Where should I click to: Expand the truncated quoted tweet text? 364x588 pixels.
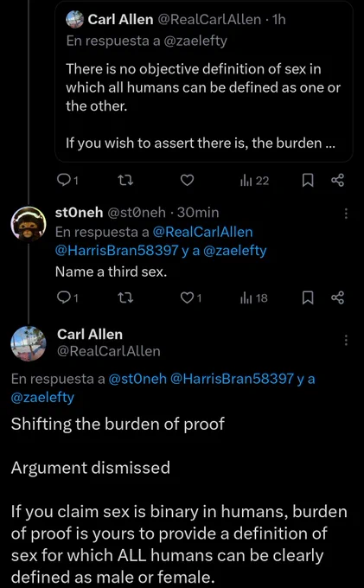point(200,144)
